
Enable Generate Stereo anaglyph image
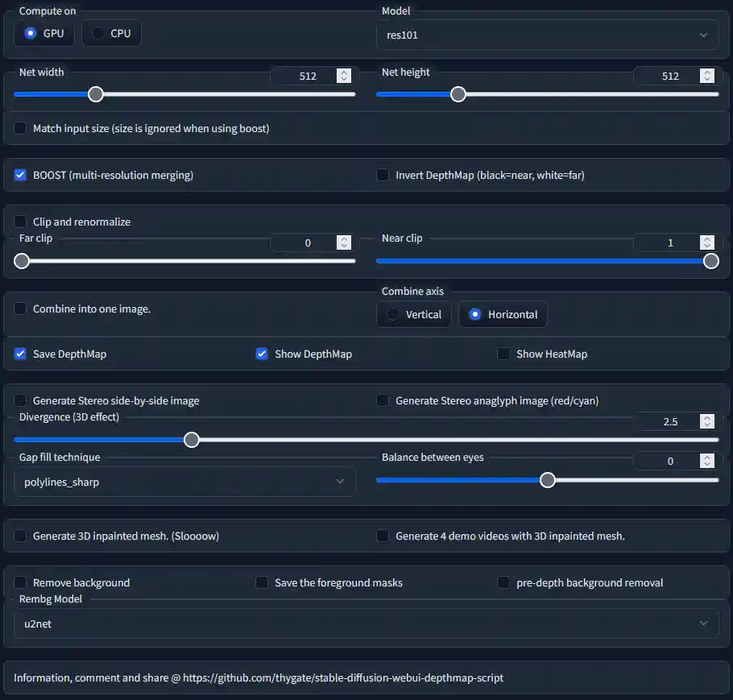tap(383, 400)
